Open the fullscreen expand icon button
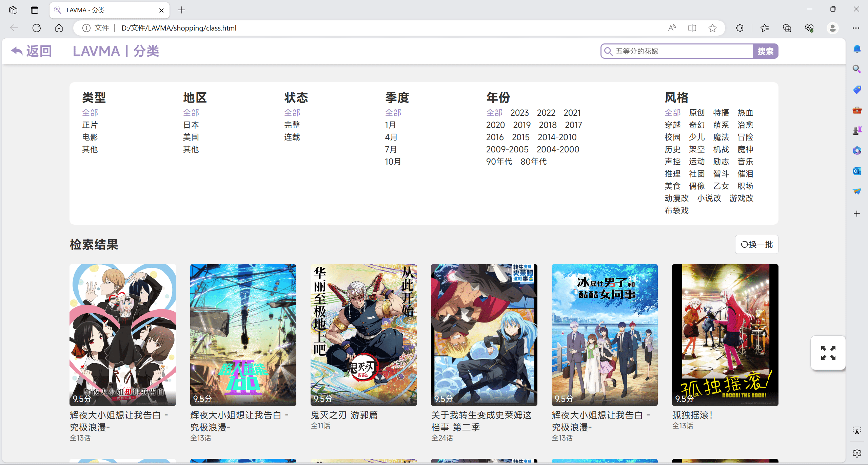868x465 pixels. click(828, 353)
